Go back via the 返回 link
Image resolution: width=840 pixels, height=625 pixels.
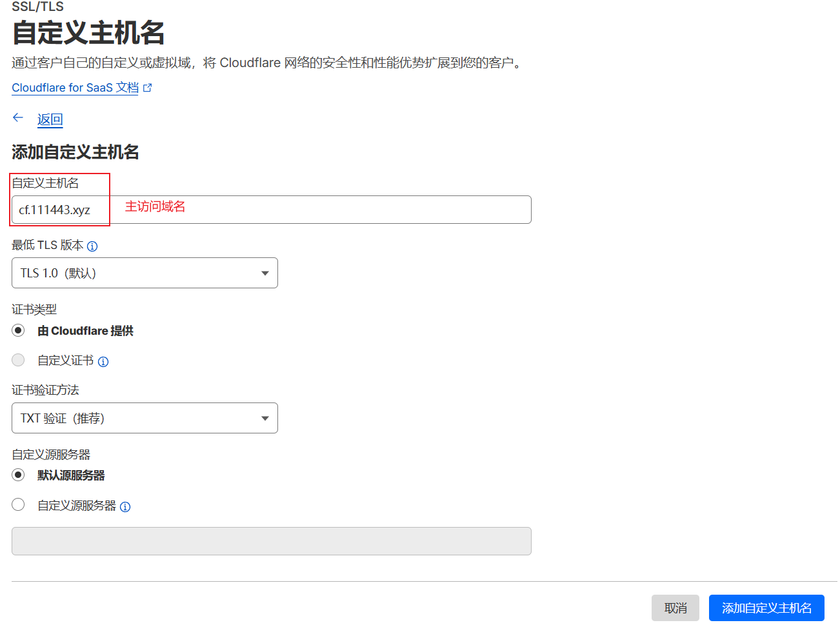[x=50, y=119]
